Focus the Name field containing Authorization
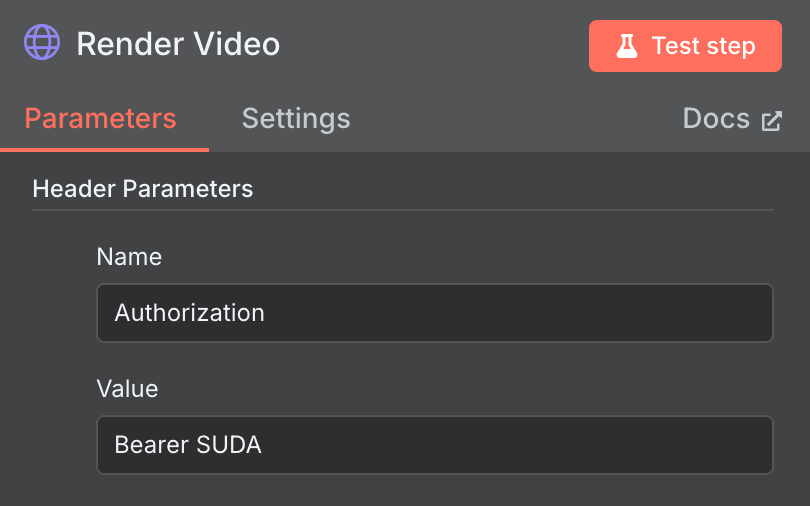This screenshot has height=506, width=810. pyautogui.click(x=434, y=313)
